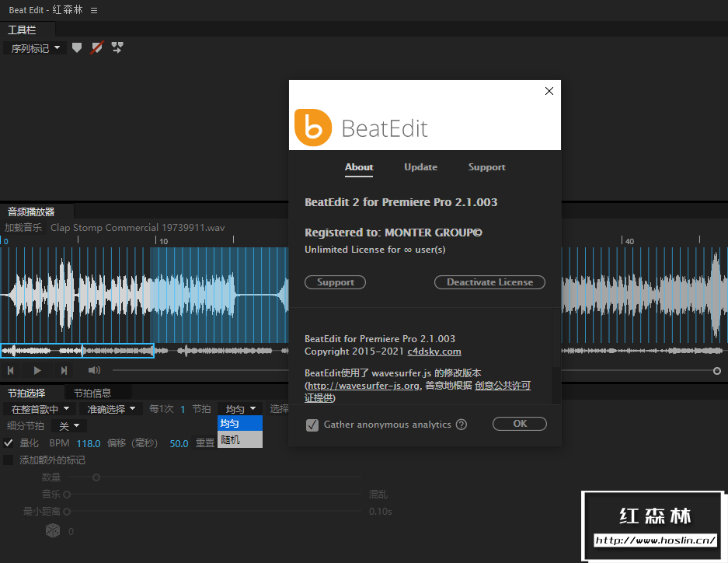The height and width of the screenshot is (563, 728).
Task: Switch to the Update tab
Action: pos(420,167)
